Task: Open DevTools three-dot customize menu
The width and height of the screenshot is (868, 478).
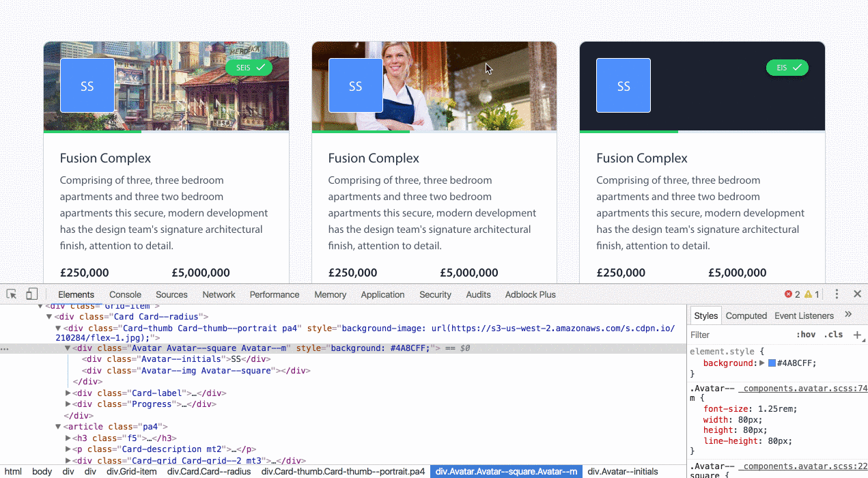Action: coord(837,294)
